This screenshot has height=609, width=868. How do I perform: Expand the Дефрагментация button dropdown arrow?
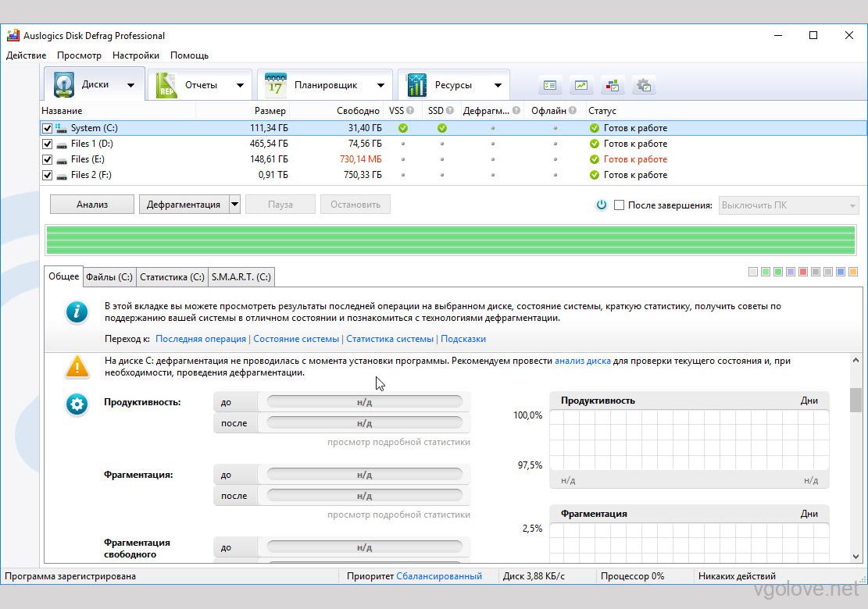(234, 205)
